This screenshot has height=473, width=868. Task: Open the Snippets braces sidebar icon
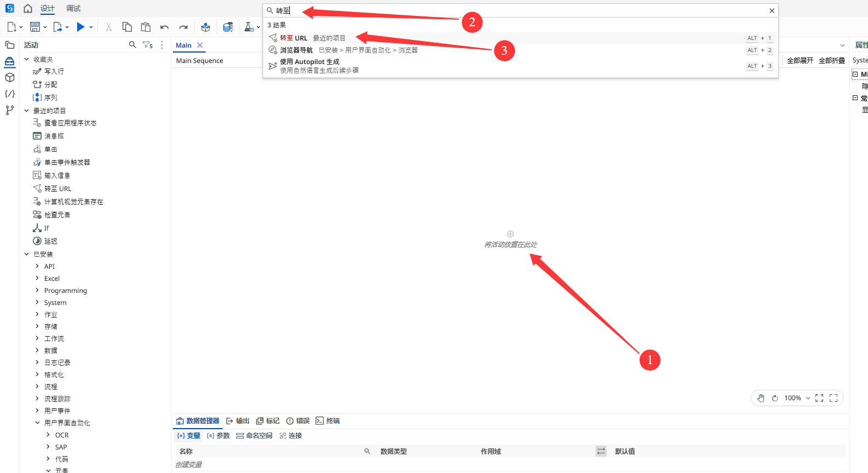pyautogui.click(x=10, y=94)
